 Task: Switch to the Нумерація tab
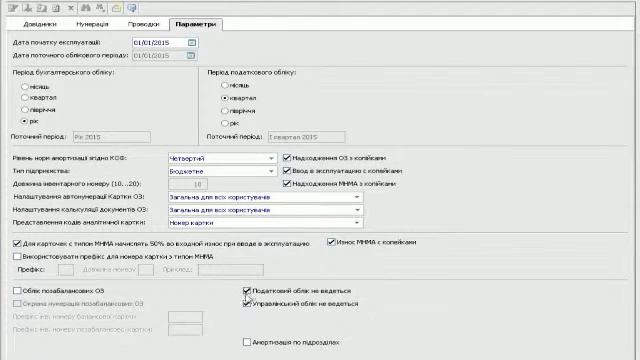click(x=92, y=24)
